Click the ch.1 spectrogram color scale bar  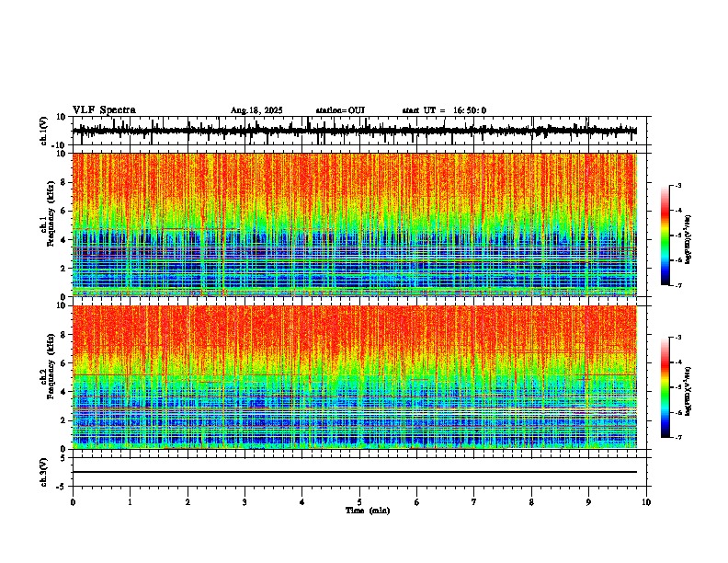tap(665, 236)
